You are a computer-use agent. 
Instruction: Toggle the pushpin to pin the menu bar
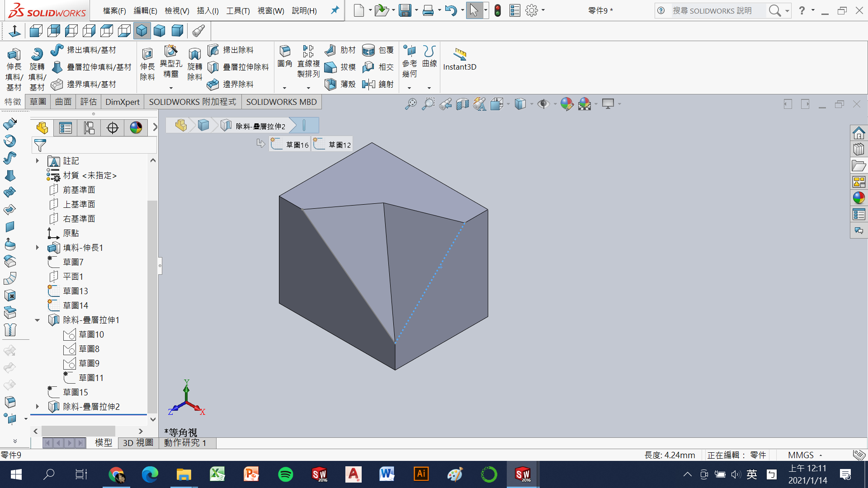tap(335, 10)
